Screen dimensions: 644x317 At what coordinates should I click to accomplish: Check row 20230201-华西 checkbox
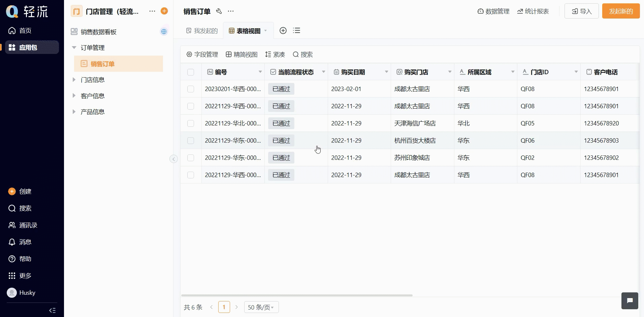tap(191, 89)
